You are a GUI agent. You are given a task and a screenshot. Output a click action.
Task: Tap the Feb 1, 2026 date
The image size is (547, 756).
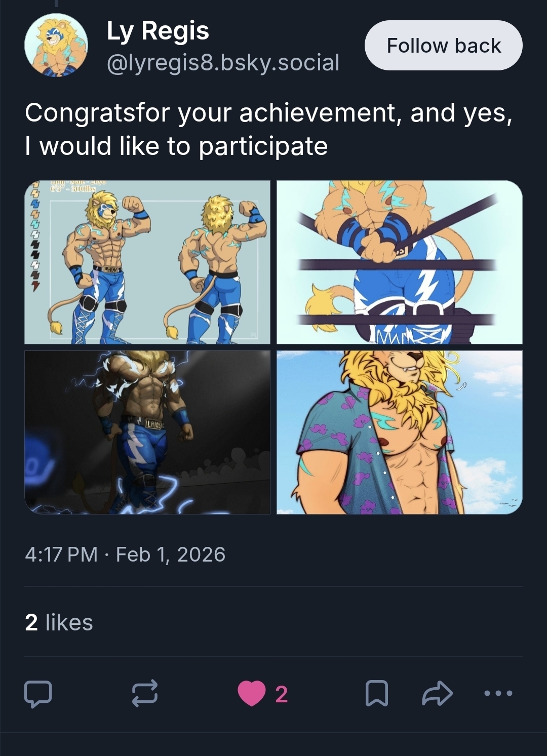tap(171, 554)
